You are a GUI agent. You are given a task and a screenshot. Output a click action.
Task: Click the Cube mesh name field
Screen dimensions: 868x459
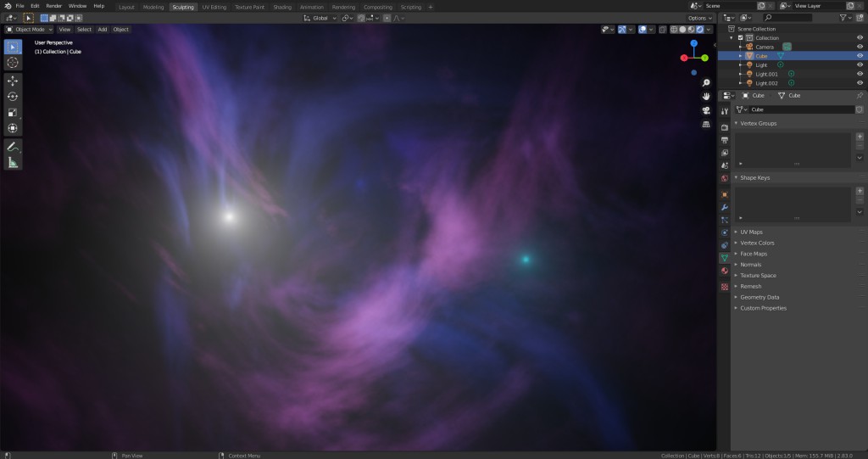point(801,109)
